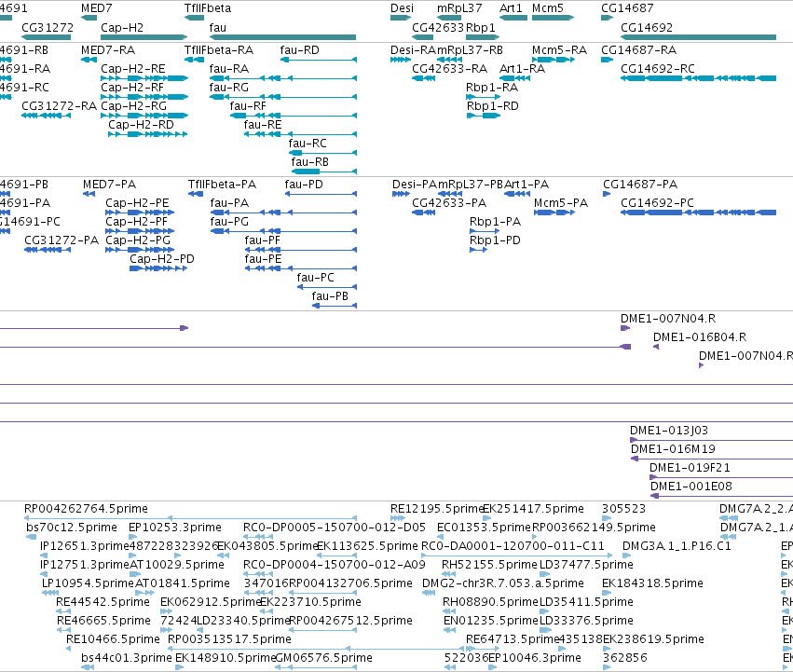Select the CG14692 gene bar
Image resolution: width=793 pixels, height=672 pixels.
click(x=699, y=37)
